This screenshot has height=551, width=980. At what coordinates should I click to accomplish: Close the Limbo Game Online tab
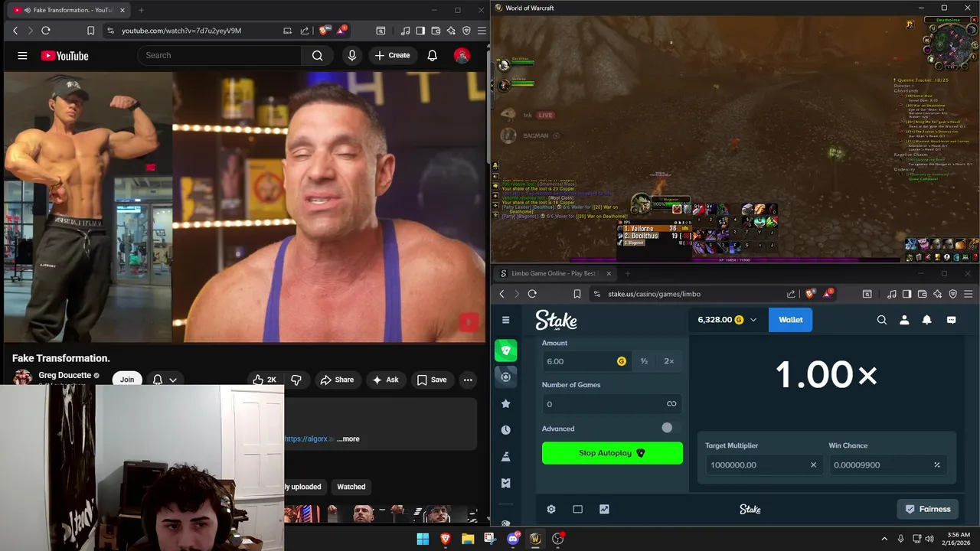[609, 273]
